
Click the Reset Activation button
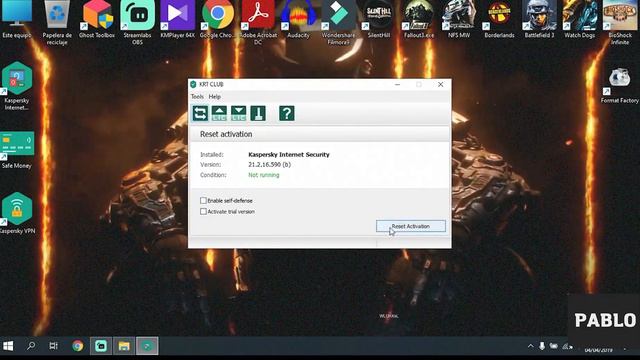point(411,226)
